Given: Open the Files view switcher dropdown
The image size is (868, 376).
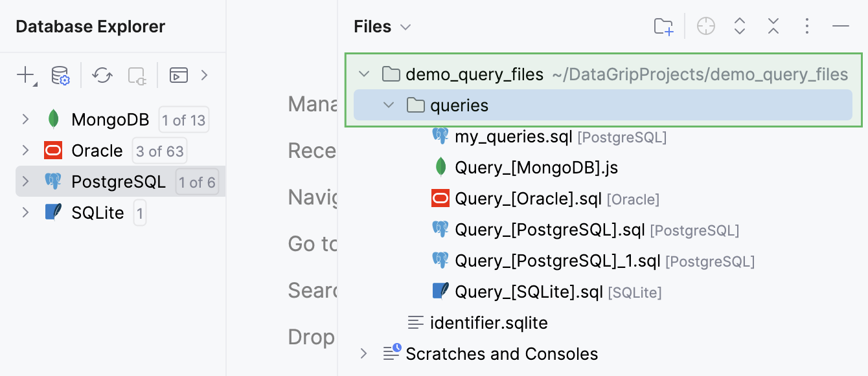Looking at the screenshot, I should tap(406, 27).
